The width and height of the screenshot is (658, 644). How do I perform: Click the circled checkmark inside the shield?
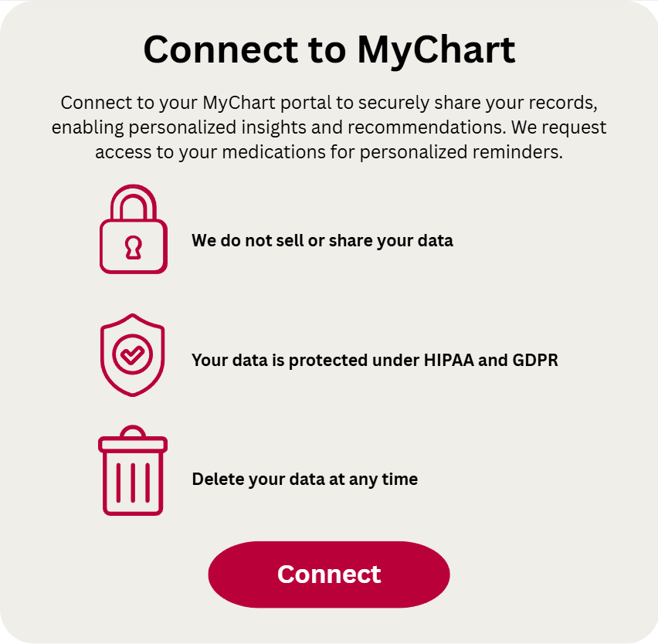(x=133, y=354)
